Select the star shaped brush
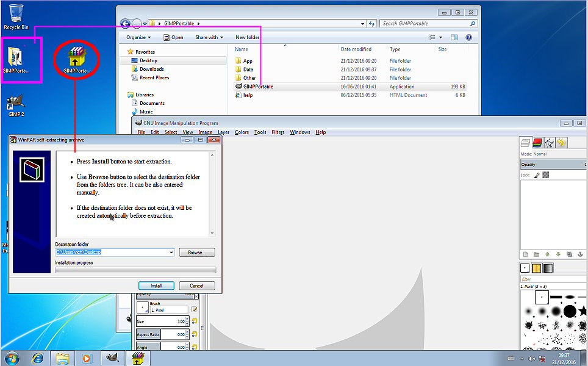The height and width of the screenshot is (366, 588). (x=583, y=311)
